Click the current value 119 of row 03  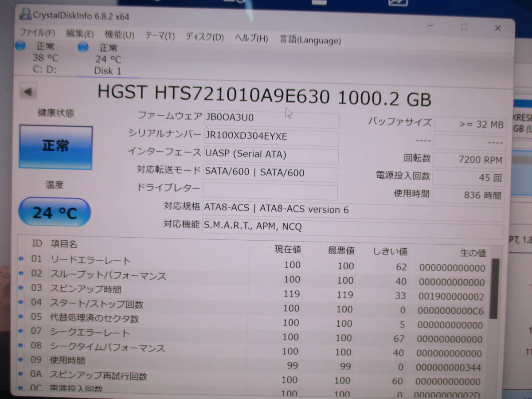[x=292, y=293]
